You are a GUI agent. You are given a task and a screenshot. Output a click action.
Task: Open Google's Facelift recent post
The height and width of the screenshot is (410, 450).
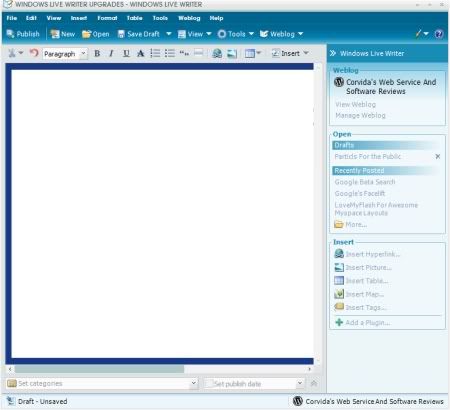[x=360, y=193]
